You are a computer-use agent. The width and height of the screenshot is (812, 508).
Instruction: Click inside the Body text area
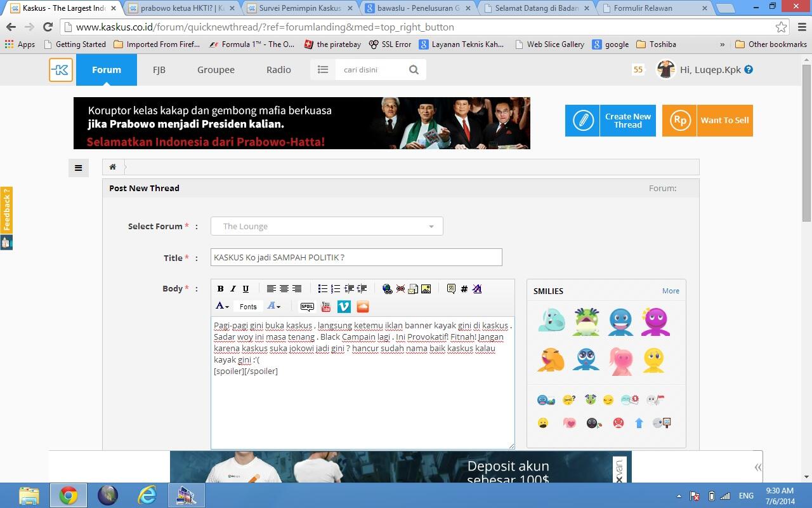click(x=362, y=383)
